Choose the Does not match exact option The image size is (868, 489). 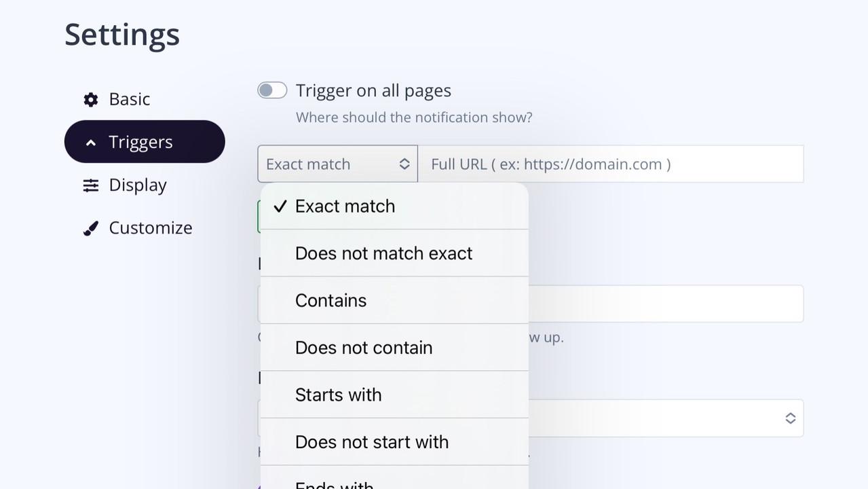[383, 253]
